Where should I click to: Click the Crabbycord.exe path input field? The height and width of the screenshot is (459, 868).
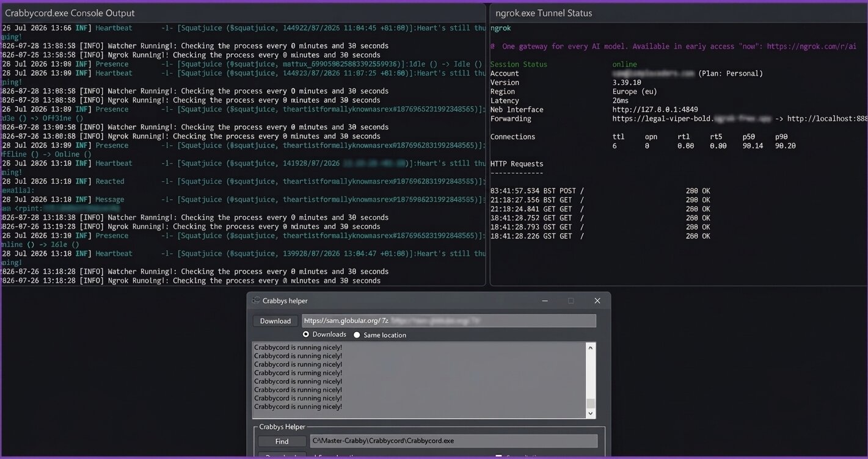click(x=454, y=441)
